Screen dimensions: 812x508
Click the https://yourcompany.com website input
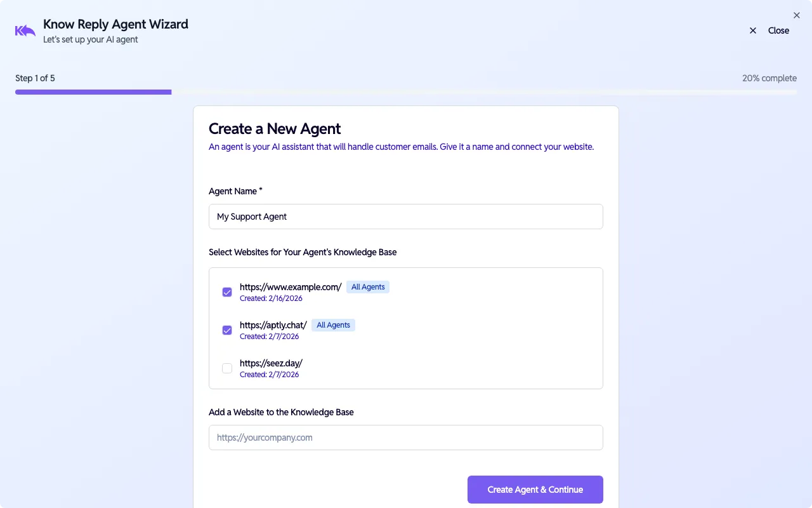point(406,438)
